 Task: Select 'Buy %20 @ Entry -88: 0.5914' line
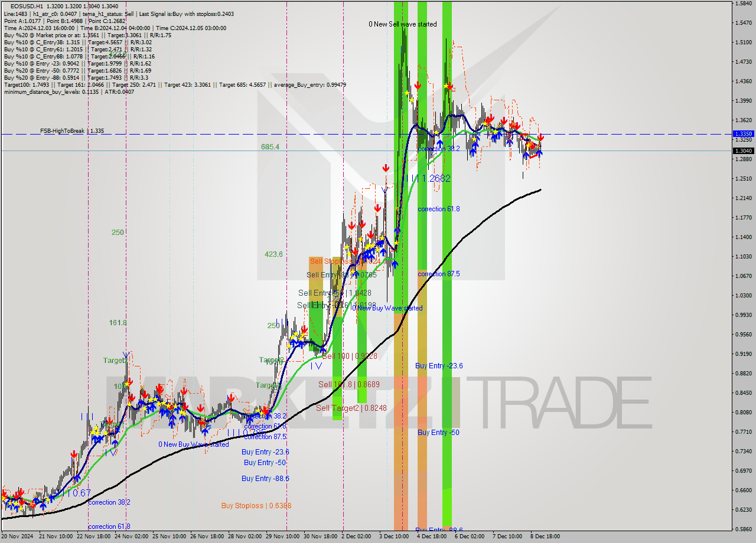coord(76,77)
